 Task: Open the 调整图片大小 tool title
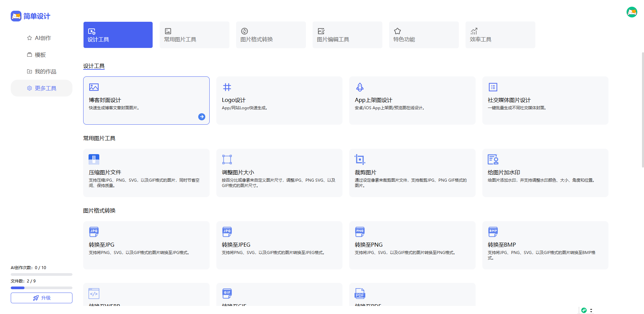pyautogui.click(x=238, y=172)
